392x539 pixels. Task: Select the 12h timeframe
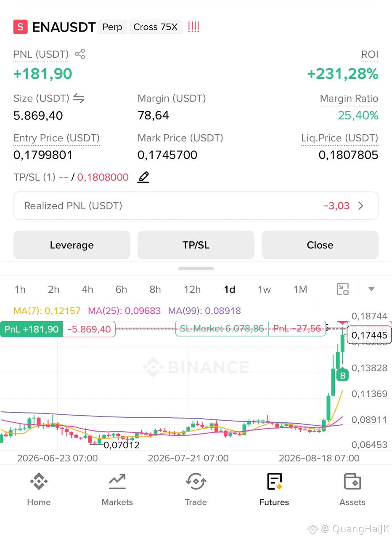pos(192,289)
